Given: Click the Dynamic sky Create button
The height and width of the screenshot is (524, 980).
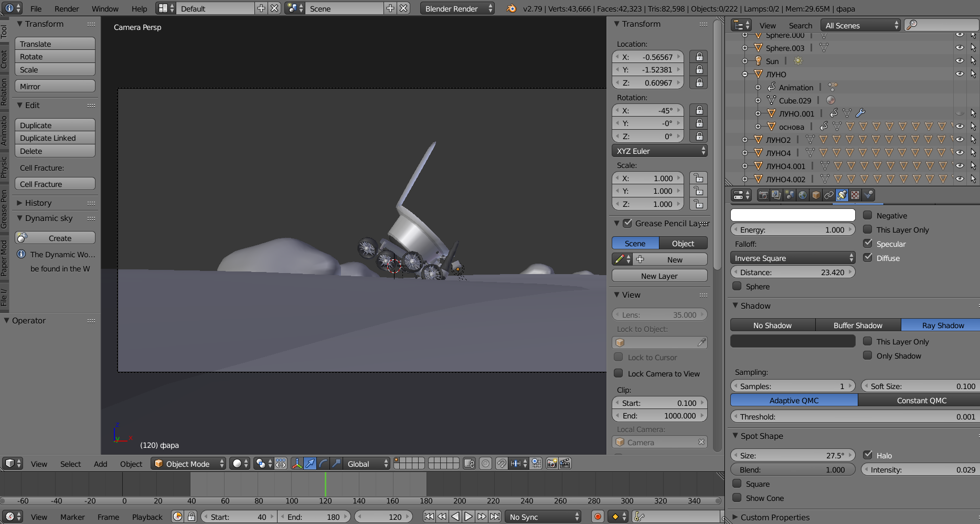Looking at the screenshot, I should pyautogui.click(x=55, y=238).
